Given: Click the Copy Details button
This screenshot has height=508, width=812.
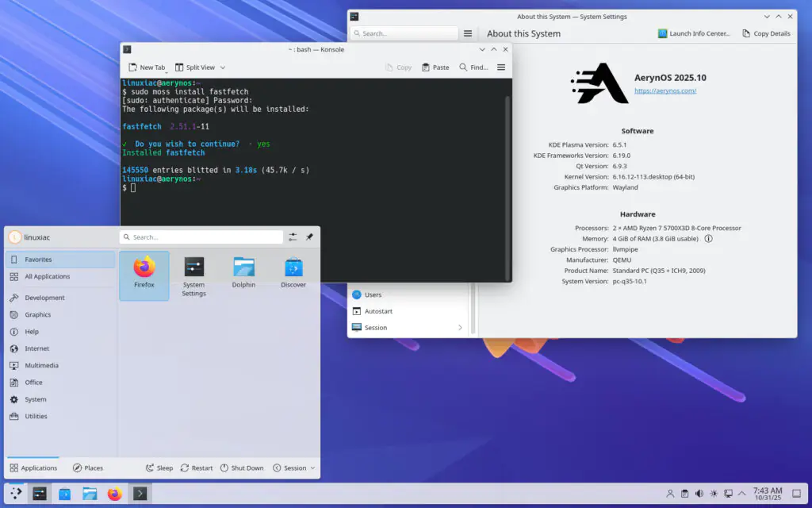Looking at the screenshot, I should (766, 33).
